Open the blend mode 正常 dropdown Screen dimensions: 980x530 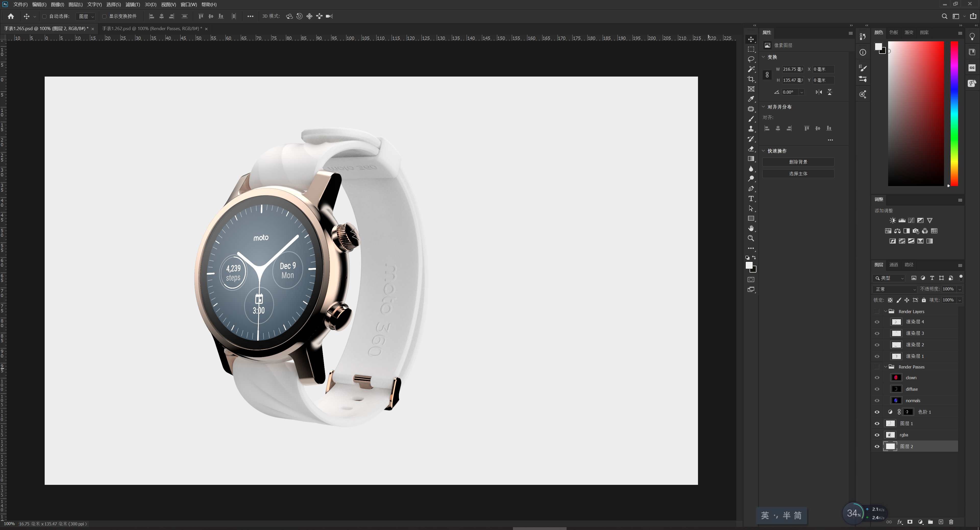coord(895,289)
